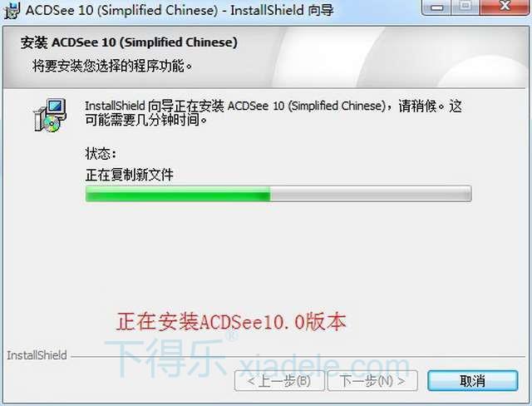Click the red 正在安装ACDSee10.0版本 caption
Image resolution: width=532 pixels, height=406 pixels.
coord(231,322)
